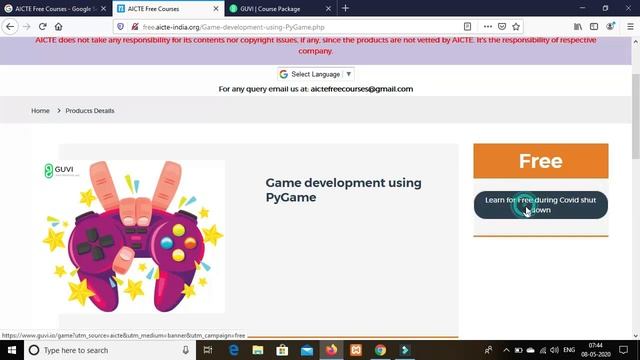
Task: Open XAMPP icon in taskbar
Action: (356, 350)
